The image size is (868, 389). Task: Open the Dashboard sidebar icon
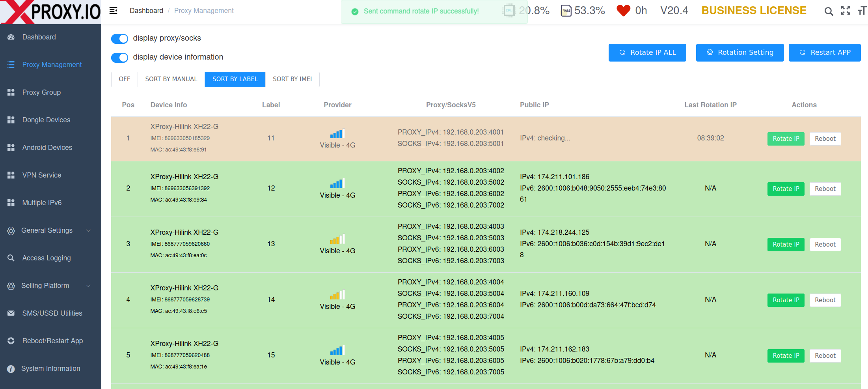(11, 37)
